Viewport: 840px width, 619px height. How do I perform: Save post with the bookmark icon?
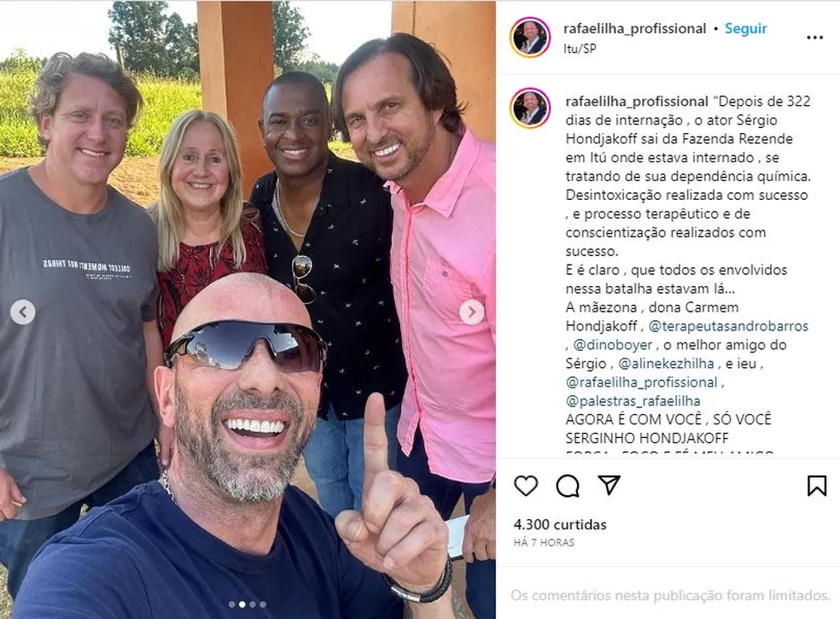(816, 486)
